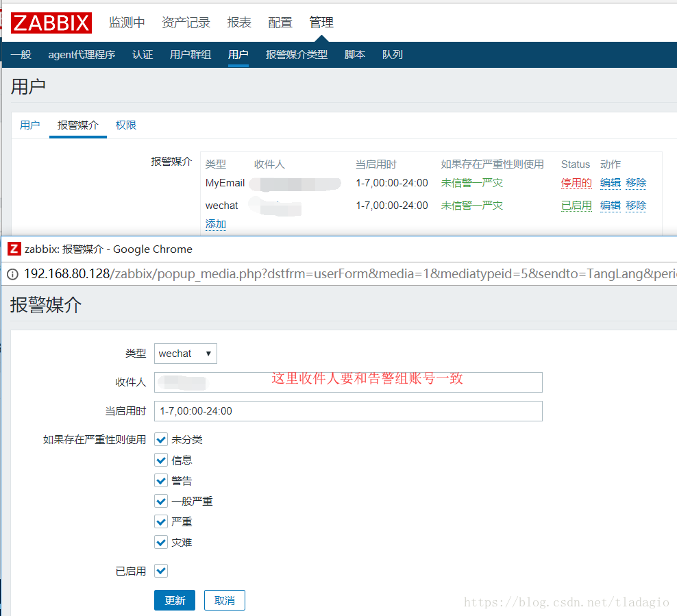677x616 pixels.
Task: Click the ZABBIX logo
Action: click(x=51, y=23)
